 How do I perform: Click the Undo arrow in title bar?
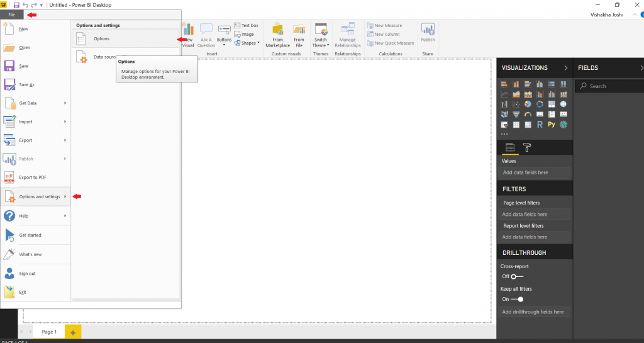point(25,5)
